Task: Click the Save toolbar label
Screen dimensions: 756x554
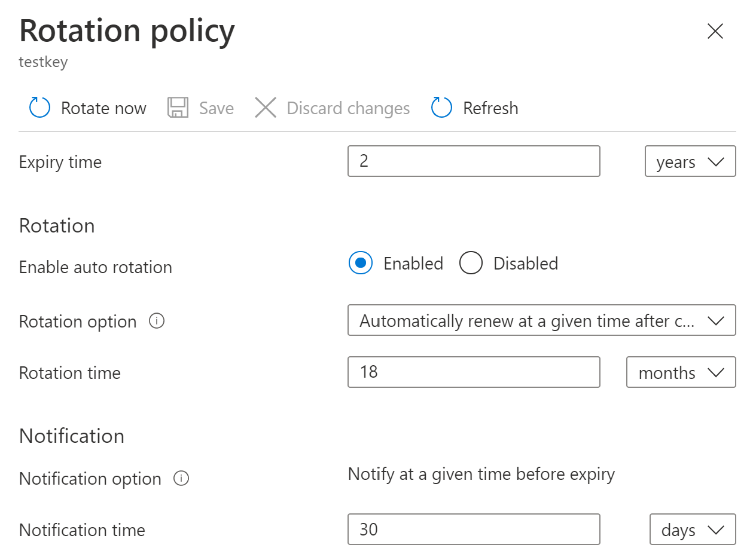Action: 216,108
